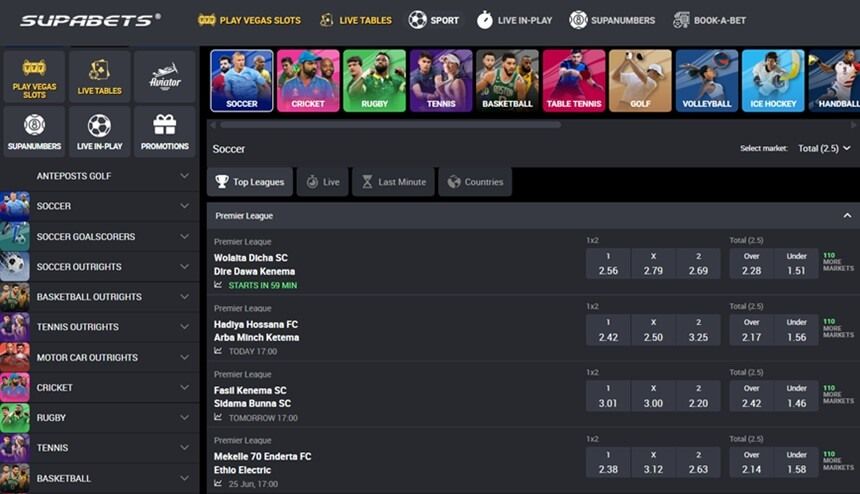
Task: Open 110 more markets for Fasil Kenema
Action: [838, 395]
